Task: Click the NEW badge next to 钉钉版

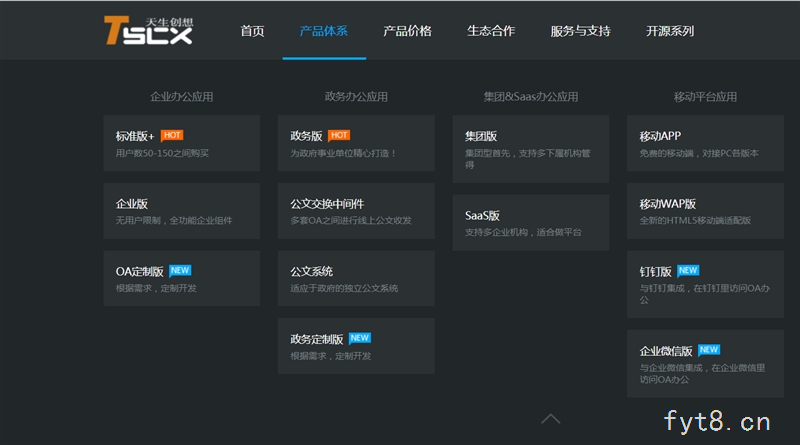Action: tap(688, 270)
